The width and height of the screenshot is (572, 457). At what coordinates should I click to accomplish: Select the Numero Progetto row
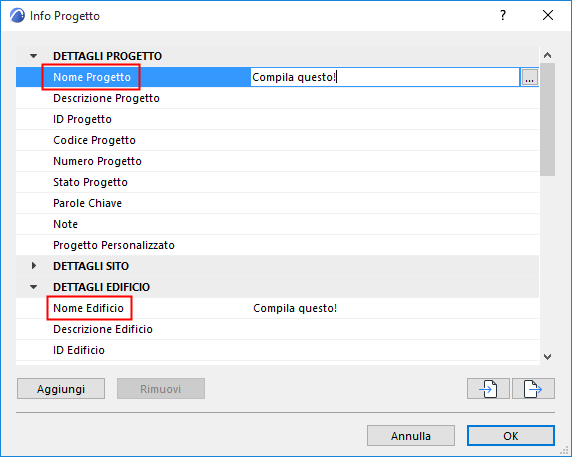pos(277,161)
